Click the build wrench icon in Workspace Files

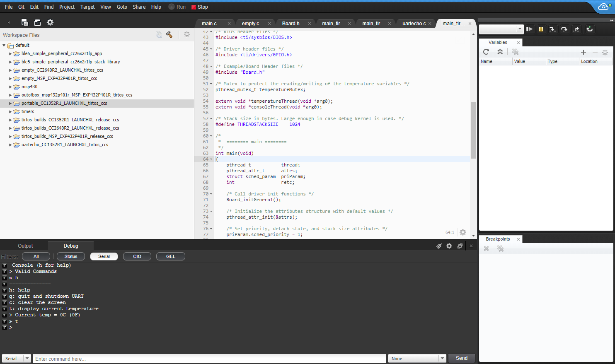point(169,35)
